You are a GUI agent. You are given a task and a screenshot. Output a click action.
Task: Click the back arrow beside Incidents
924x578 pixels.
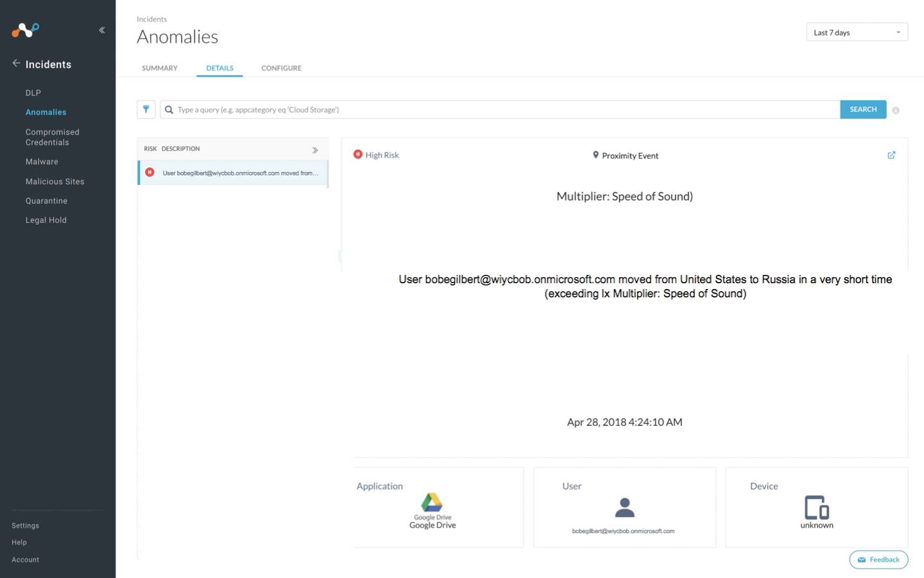tap(16, 64)
